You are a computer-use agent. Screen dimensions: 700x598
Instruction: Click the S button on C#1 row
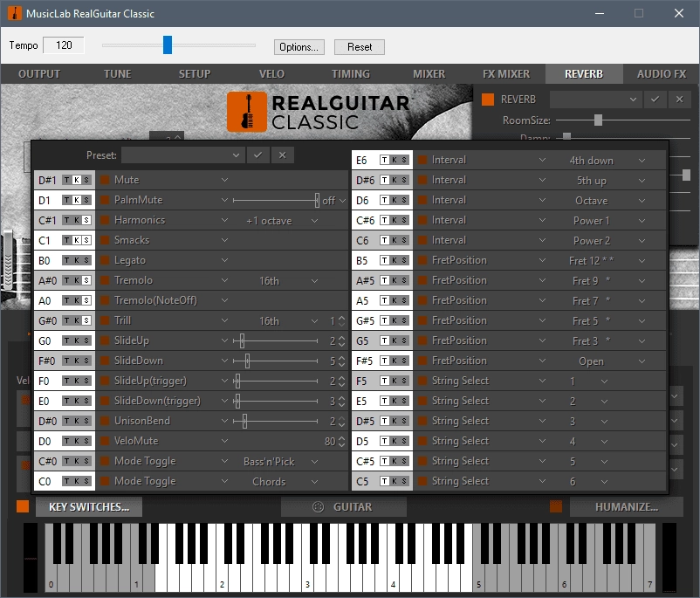(x=86, y=220)
